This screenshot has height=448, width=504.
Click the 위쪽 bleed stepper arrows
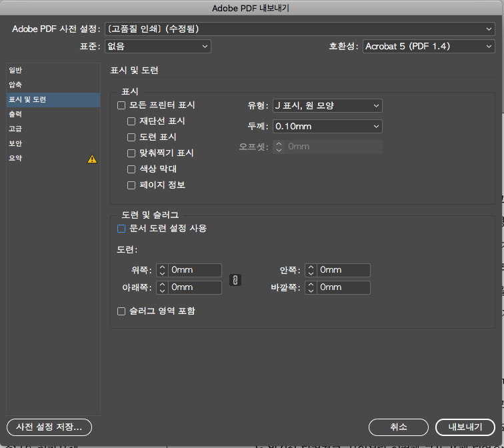click(x=162, y=270)
